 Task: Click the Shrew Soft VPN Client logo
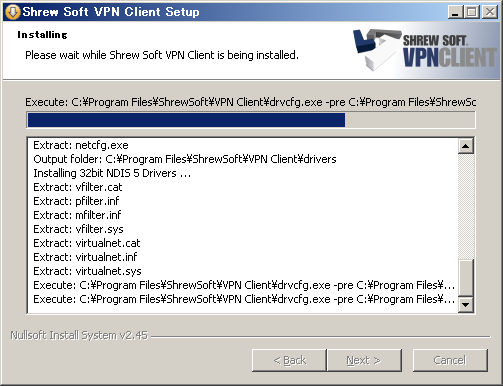pos(425,50)
